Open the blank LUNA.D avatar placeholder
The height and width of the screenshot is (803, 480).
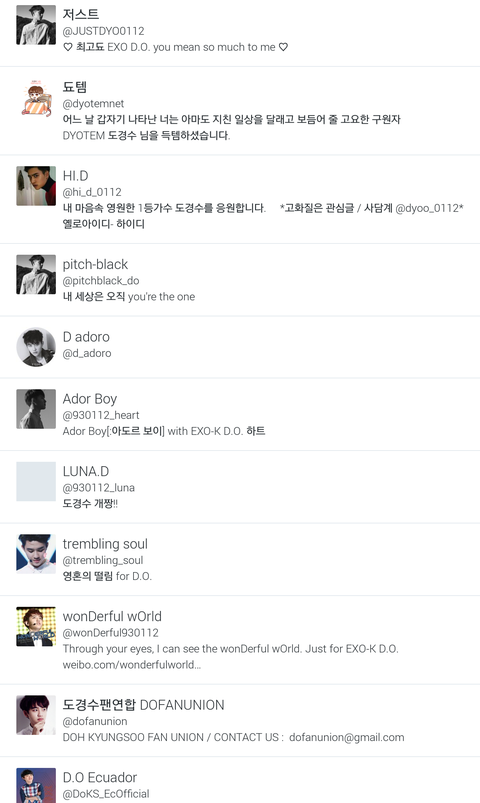pyautogui.click(x=36, y=481)
